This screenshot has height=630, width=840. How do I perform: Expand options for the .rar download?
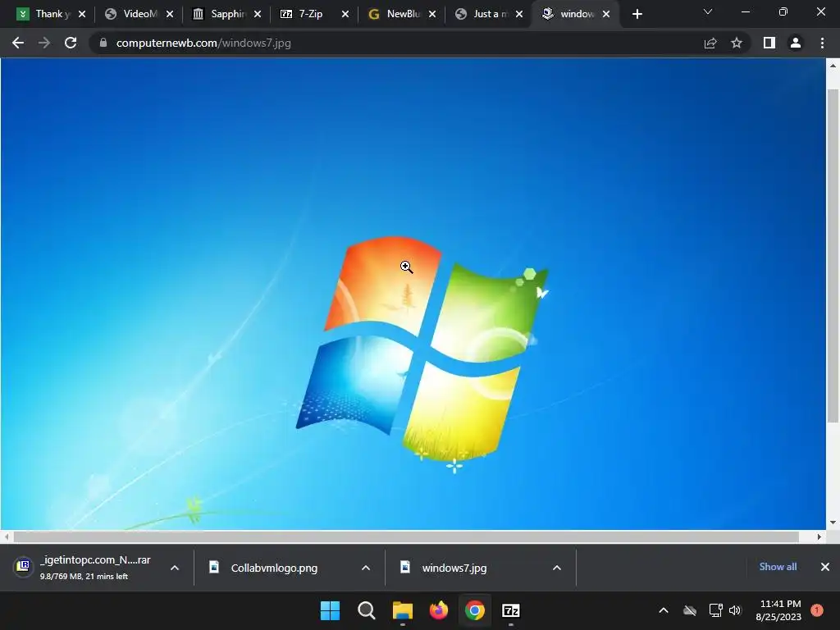[175, 568]
